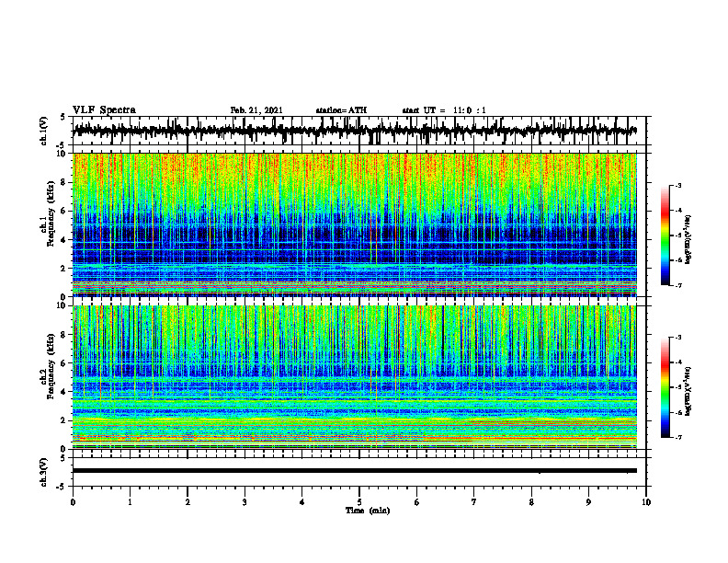Click the ch.2 color scale bar

(665, 387)
